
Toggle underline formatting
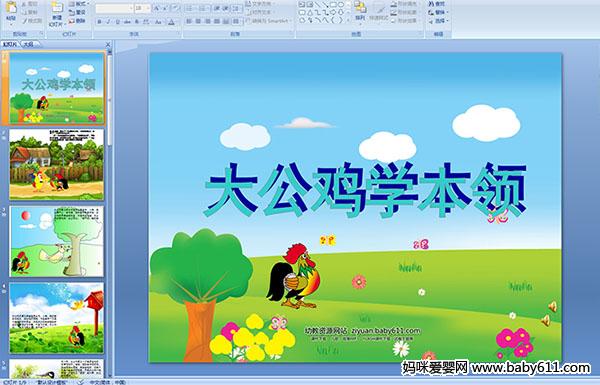118,22
